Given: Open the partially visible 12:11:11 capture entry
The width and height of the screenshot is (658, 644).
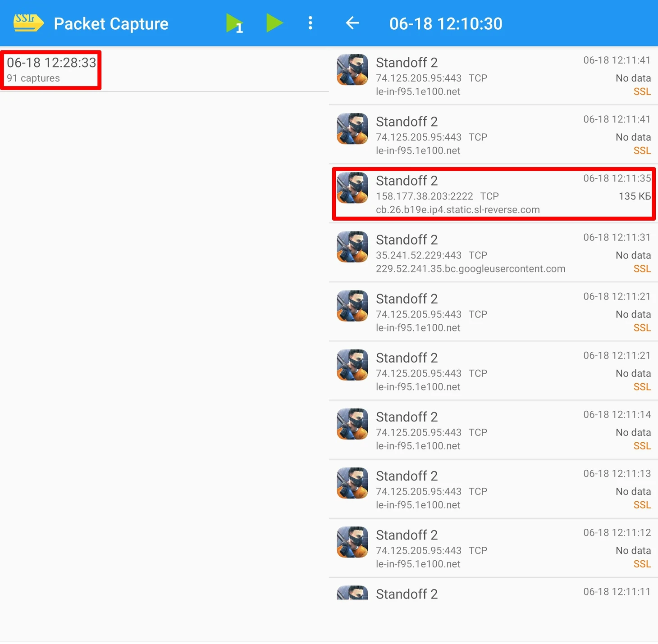Looking at the screenshot, I should coord(493,589).
